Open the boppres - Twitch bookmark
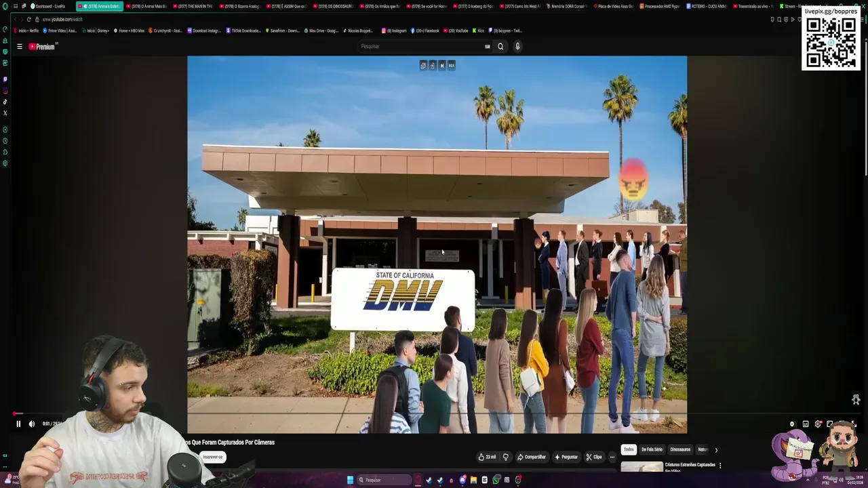The height and width of the screenshot is (488, 868). pos(505,30)
